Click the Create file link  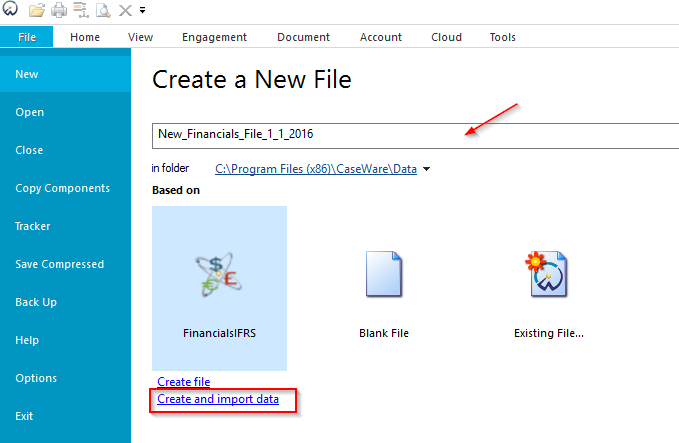[x=184, y=382]
